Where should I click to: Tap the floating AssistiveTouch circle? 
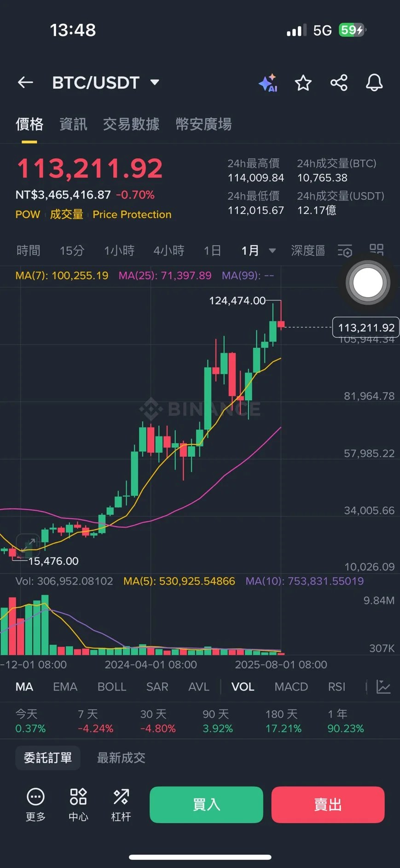tap(367, 282)
